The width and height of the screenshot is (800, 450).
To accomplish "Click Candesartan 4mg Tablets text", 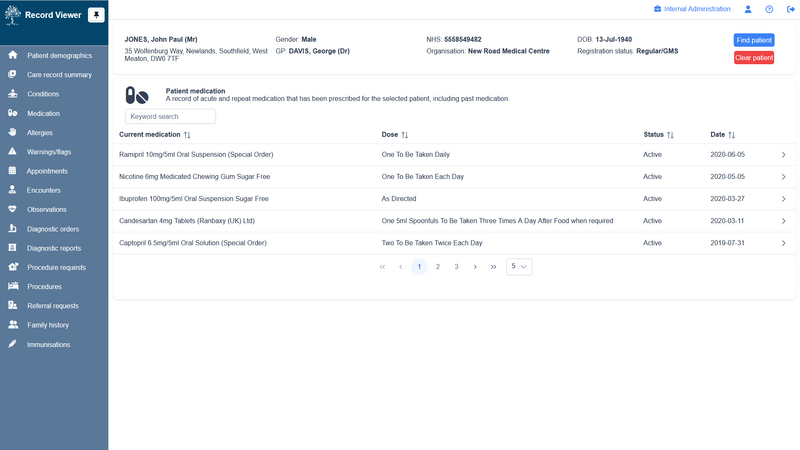I will pos(187,221).
